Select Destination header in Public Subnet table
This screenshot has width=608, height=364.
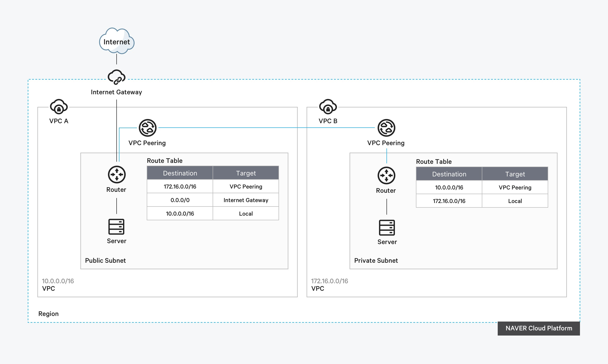pos(180,173)
